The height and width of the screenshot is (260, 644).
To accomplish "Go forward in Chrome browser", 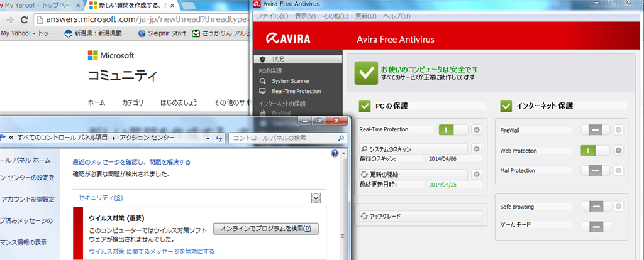I will (10, 19).
